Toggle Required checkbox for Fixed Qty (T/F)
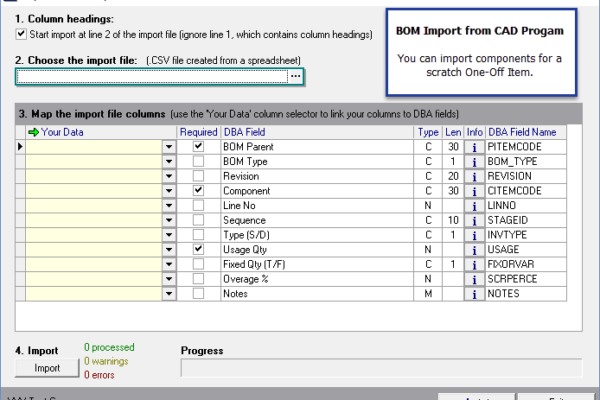600x400 pixels. click(x=198, y=264)
